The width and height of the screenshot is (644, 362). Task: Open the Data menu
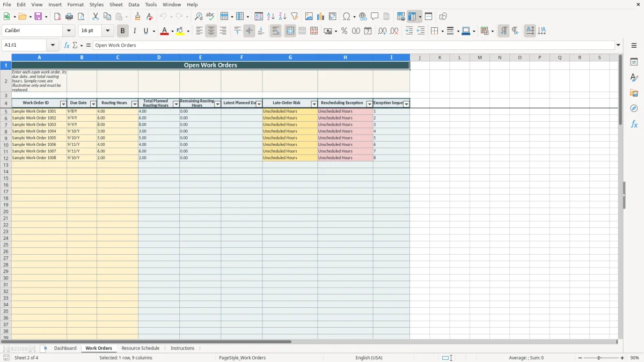(134, 4)
